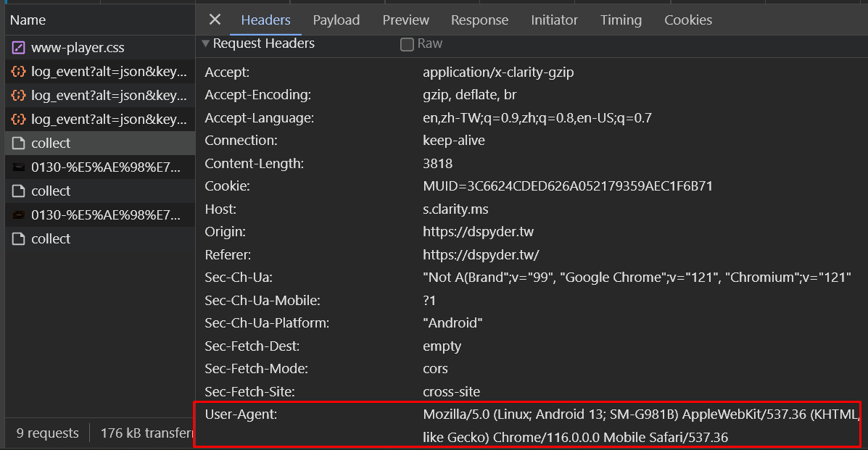Click the second log_event JSON request icon
Image resolution: width=868 pixels, height=450 pixels.
click(19, 96)
